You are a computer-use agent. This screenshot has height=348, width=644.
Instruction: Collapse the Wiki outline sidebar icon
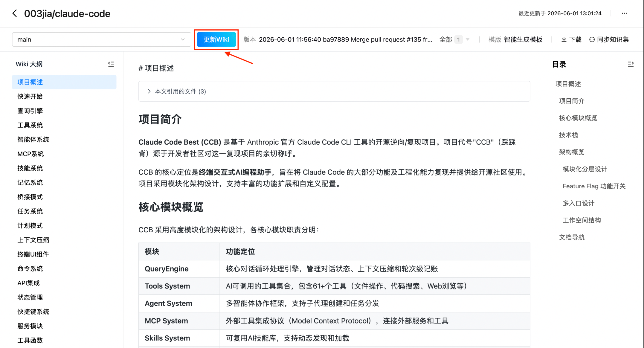pyautogui.click(x=111, y=64)
